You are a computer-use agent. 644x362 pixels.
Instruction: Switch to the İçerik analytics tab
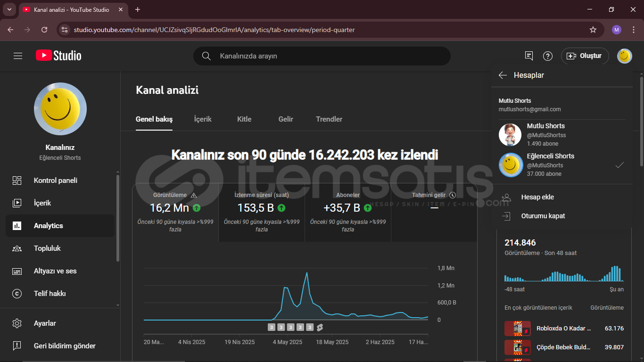point(203,119)
